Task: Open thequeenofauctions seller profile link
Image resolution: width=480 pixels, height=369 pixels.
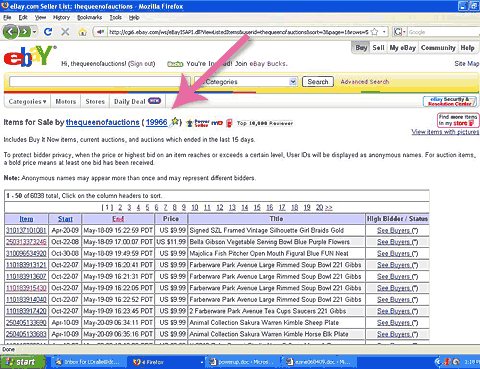Action: click(x=103, y=122)
